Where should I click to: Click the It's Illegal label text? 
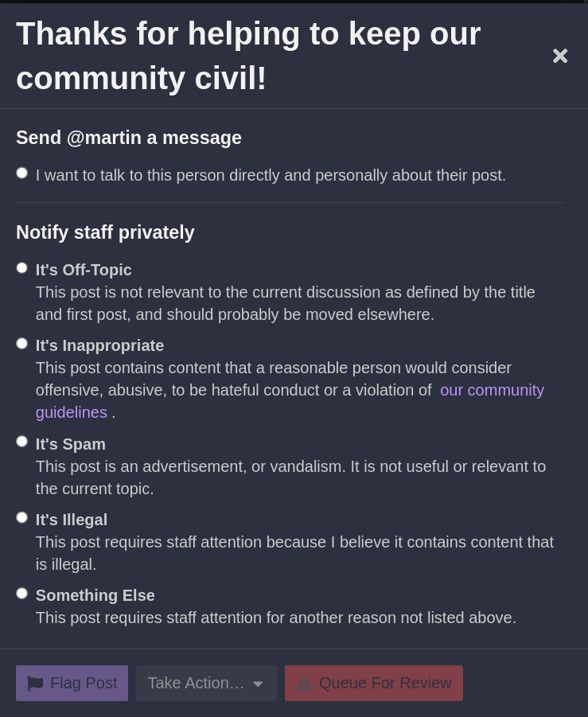(72, 520)
